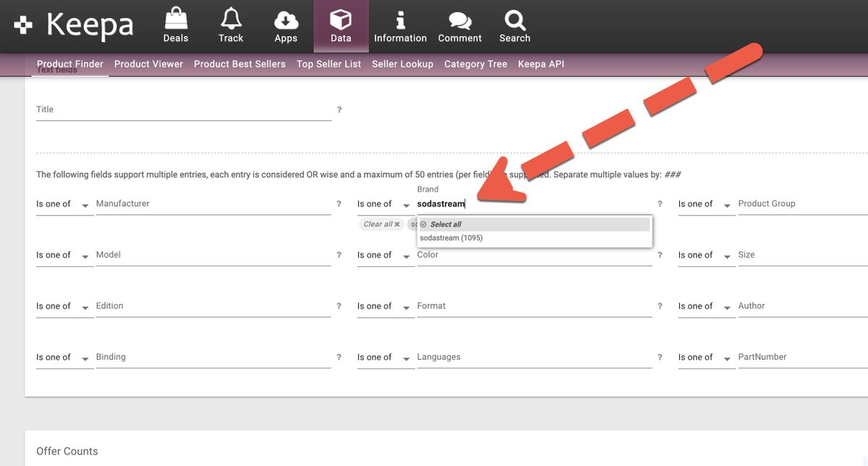
Task: Switch to the Product Viewer tab
Action: [148, 64]
